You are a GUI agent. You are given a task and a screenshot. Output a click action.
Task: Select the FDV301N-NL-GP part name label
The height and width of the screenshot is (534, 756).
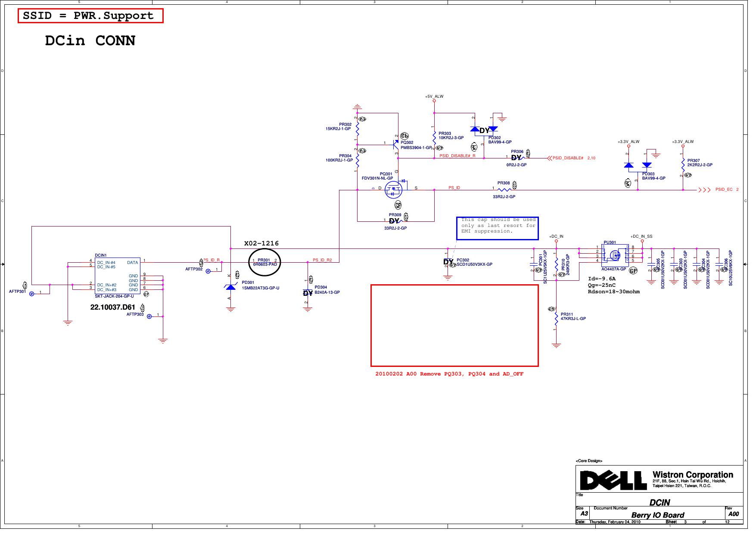[x=377, y=178]
